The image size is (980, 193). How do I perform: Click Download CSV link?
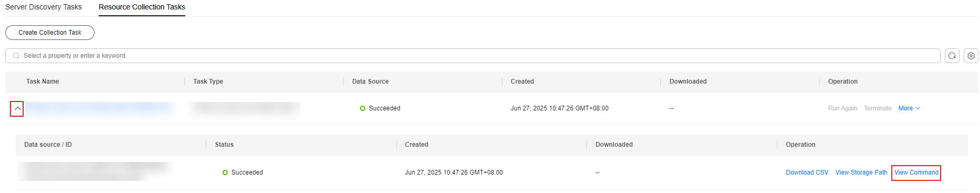point(807,172)
